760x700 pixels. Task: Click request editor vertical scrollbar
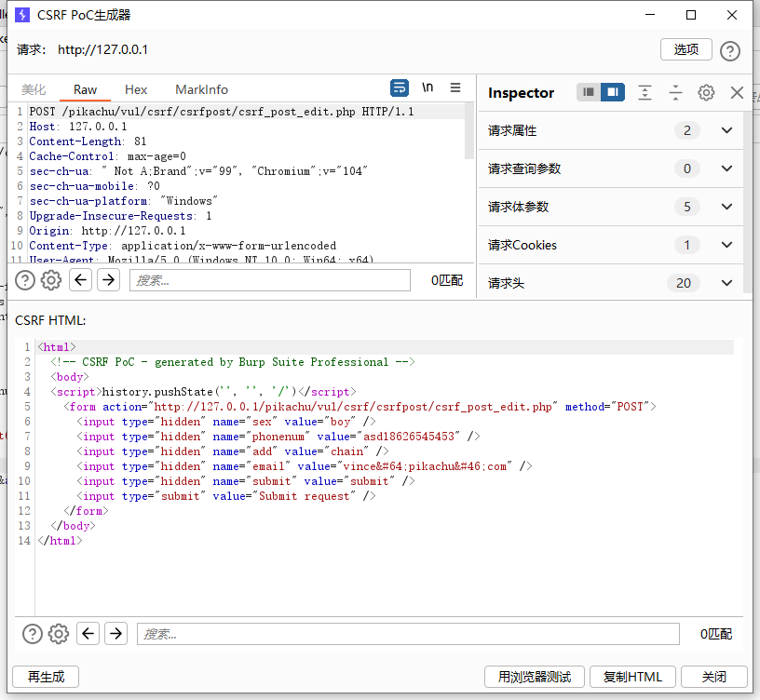click(x=469, y=131)
